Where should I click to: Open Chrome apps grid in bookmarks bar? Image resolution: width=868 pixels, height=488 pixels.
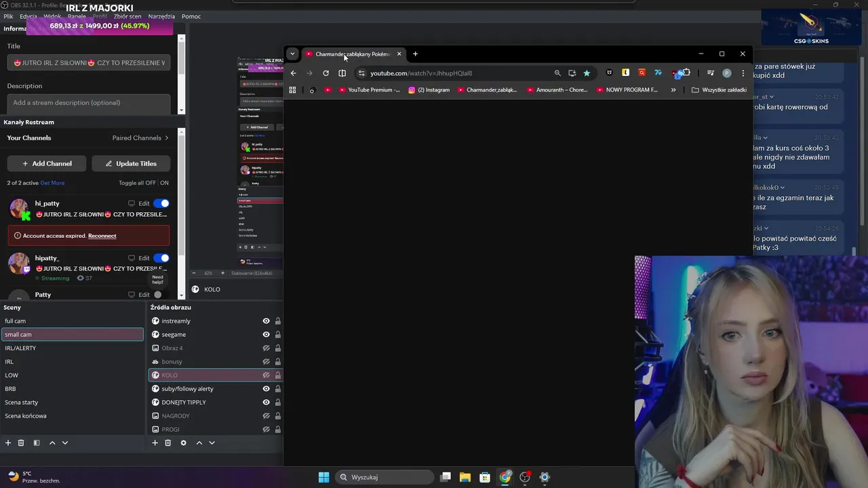292,89
